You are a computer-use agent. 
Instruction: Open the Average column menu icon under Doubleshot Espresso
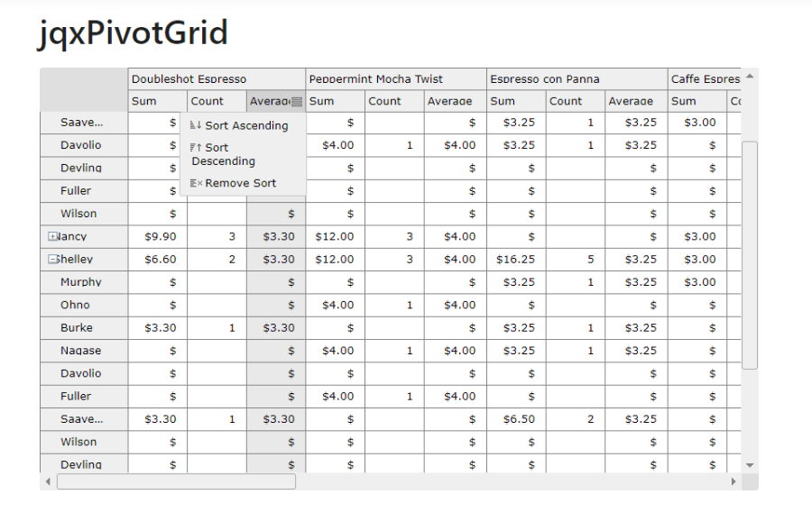(x=297, y=102)
